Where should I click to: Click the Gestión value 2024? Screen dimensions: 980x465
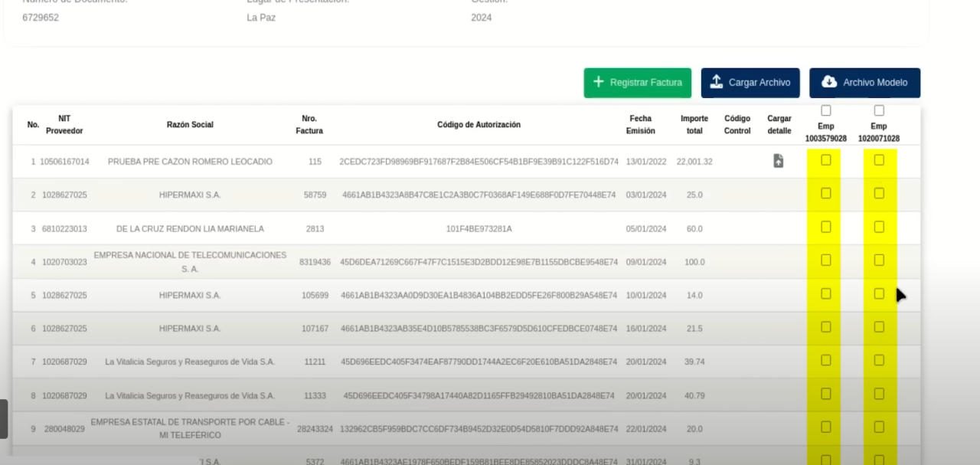click(482, 18)
